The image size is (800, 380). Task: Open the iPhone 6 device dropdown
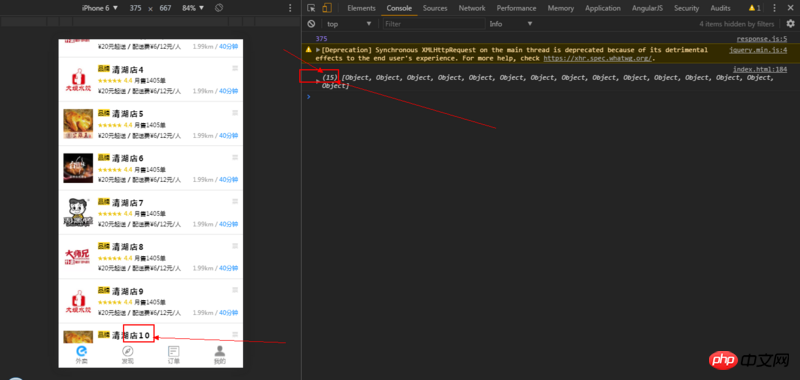[x=99, y=8]
